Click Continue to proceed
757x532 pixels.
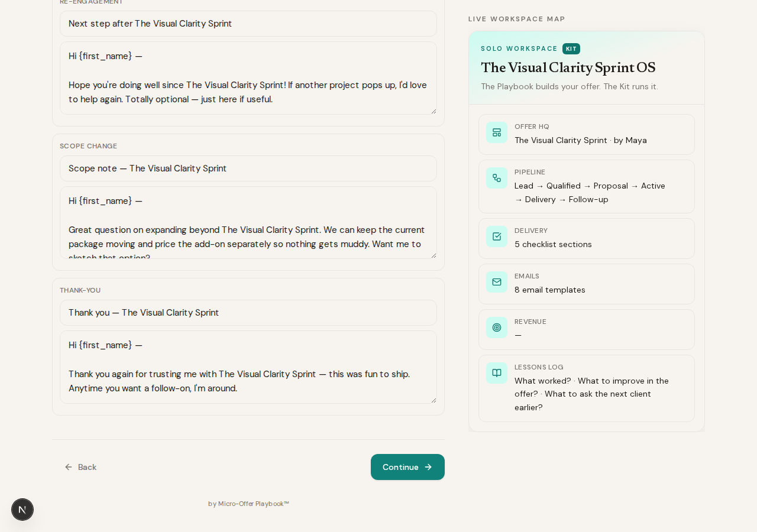pos(407,467)
